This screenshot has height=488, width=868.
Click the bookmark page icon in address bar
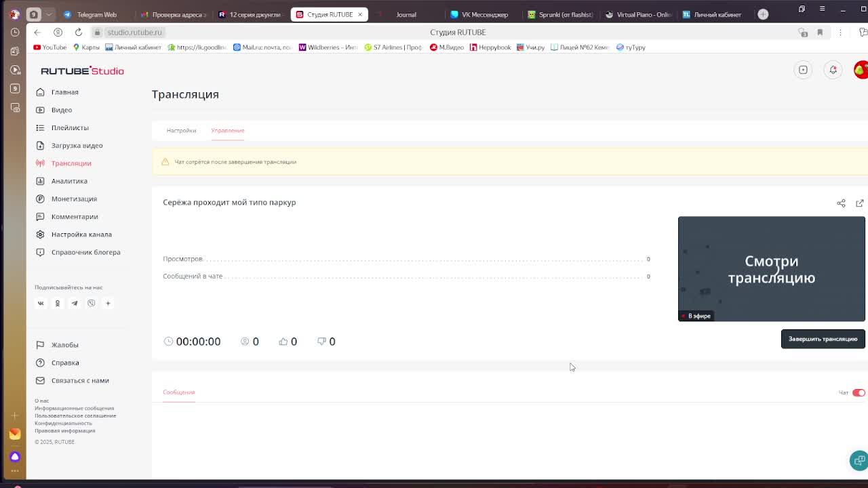(x=820, y=32)
